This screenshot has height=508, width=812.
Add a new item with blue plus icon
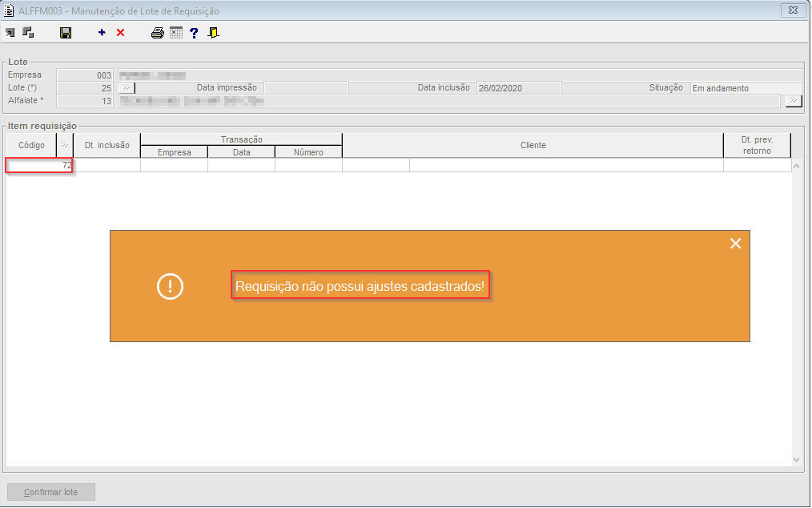tap(102, 33)
